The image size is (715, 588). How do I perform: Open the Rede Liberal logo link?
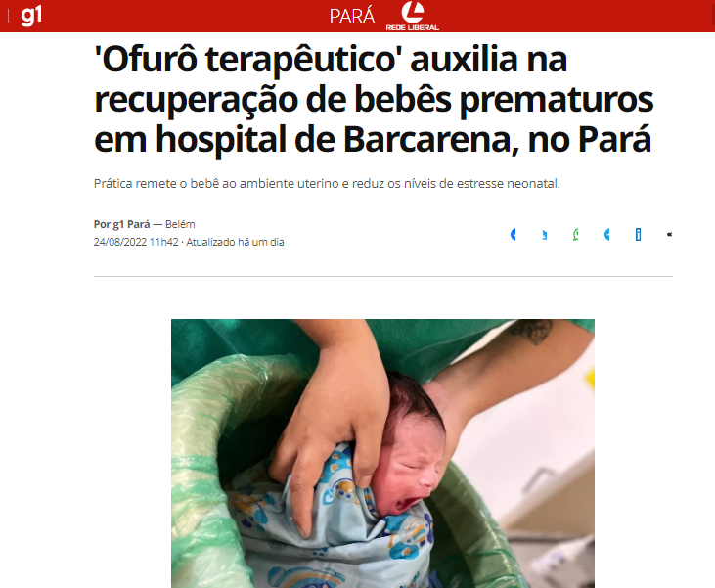(x=412, y=17)
